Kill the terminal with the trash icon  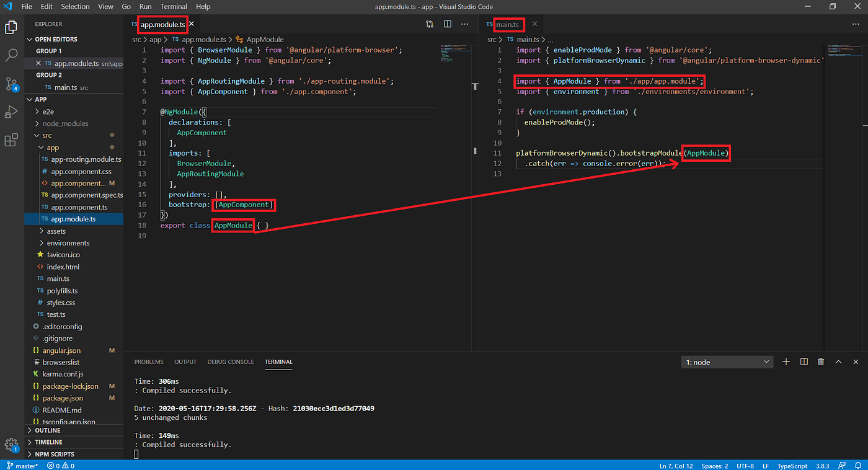(x=820, y=361)
